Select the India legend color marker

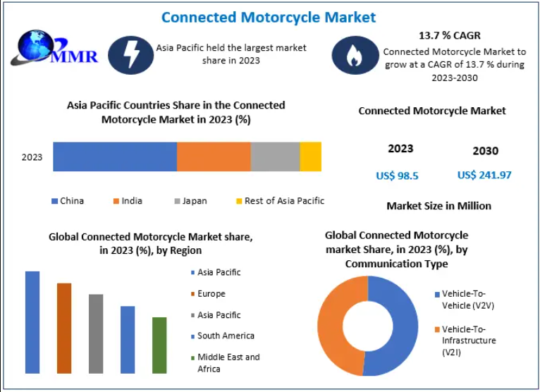[x=116, y=202]
